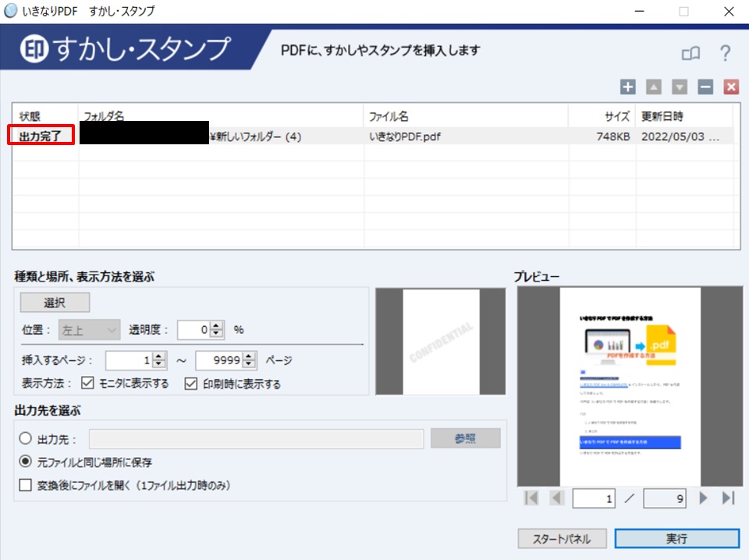Go to previous preview page
Viewport: 749px width, 560px height.
point(556,498)
